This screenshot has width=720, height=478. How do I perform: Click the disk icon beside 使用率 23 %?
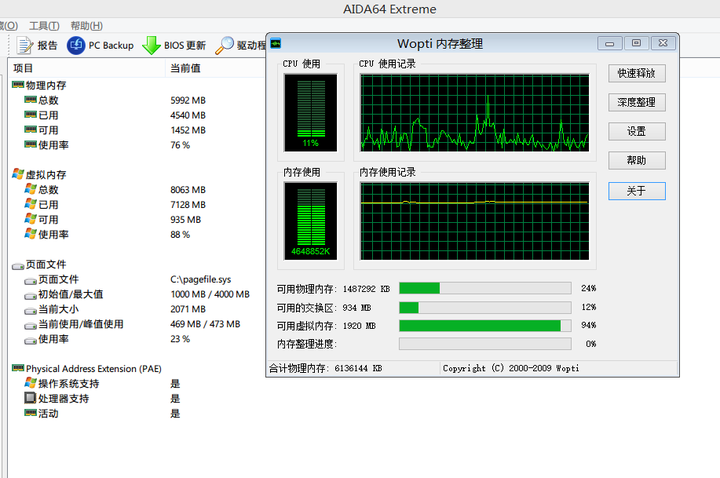click(x=30, y=340)
